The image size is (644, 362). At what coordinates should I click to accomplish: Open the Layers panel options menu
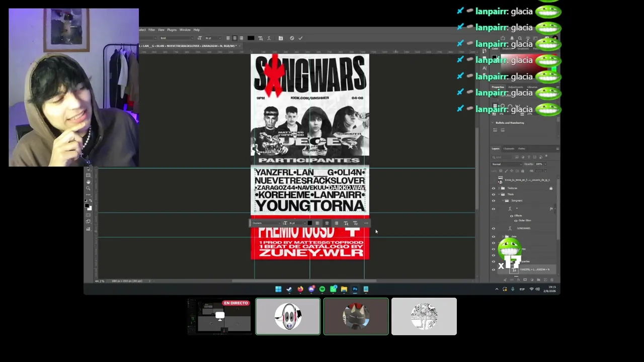coord(557,149)
